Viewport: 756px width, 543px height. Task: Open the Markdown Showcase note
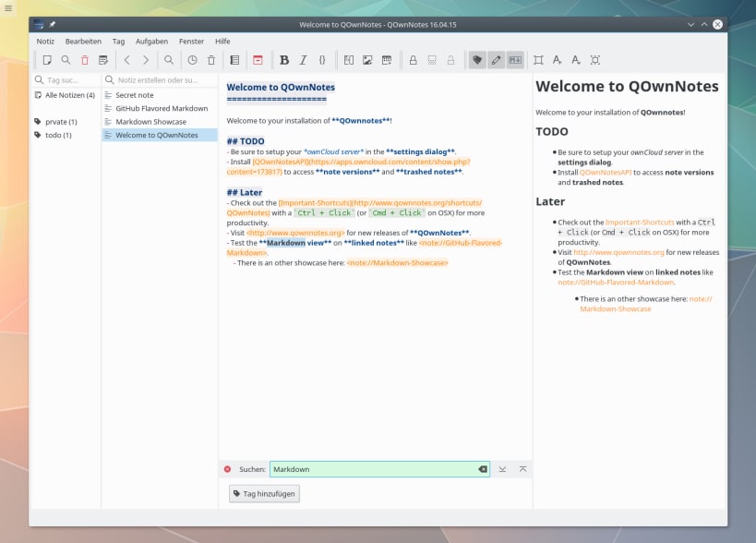coord(160,122)
